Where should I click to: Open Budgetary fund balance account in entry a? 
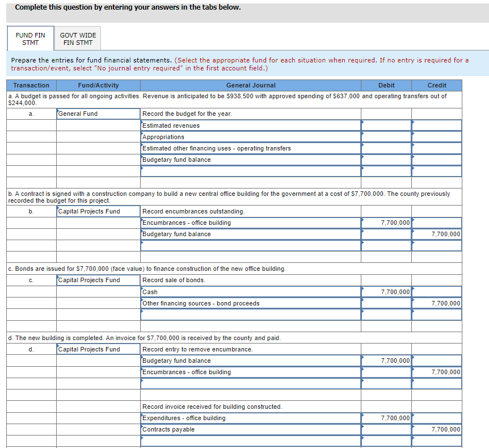tap(251, 160)
